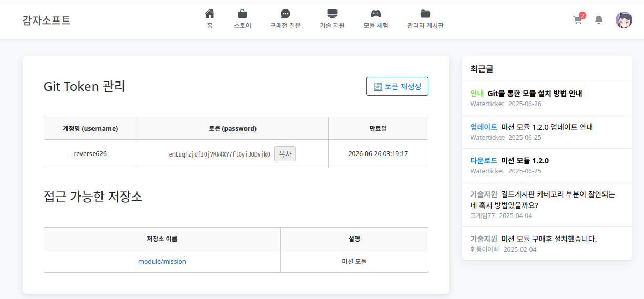Image resolution: width=644 pixels, height=299 pixels.
Task: Click the 최근글 sidebar heading
Action: (482, 69)
